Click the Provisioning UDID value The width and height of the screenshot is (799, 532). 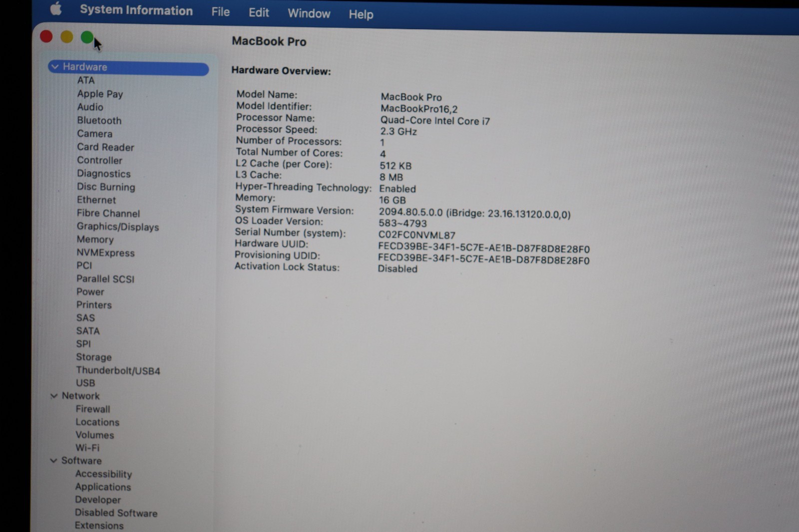(483, 260)
